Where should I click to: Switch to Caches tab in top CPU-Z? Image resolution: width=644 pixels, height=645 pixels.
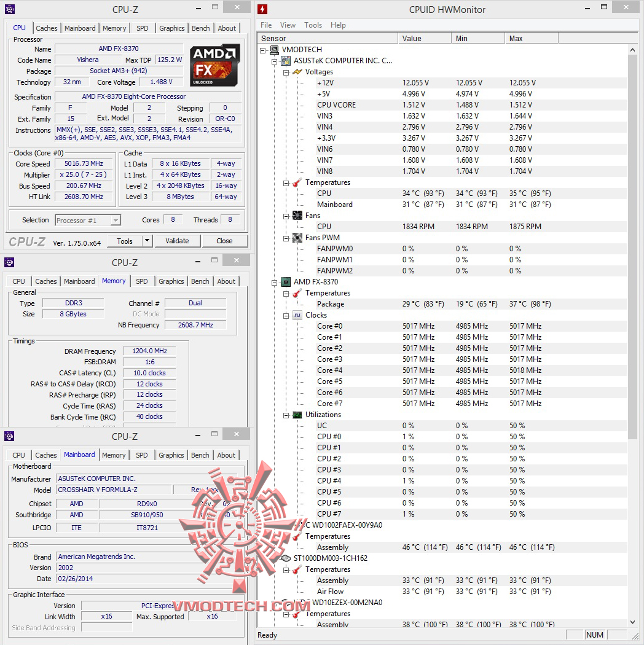tap(47, 28)
